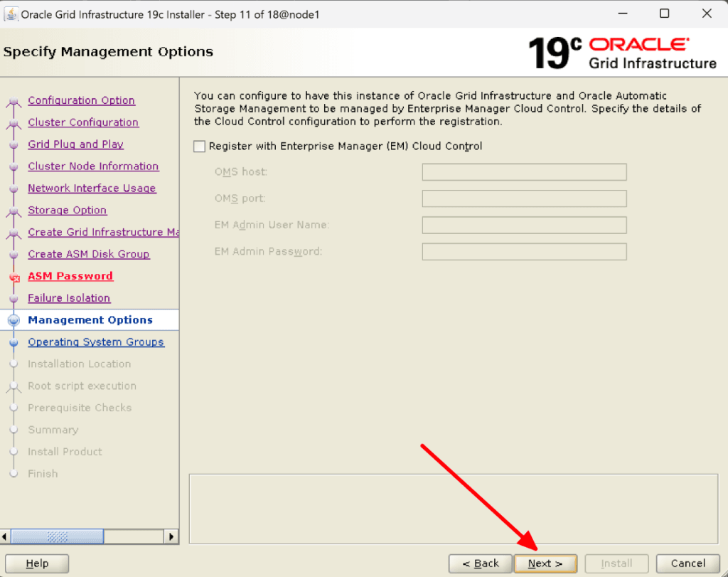The image size is (728, 577).
Task: Click the step list scroll left arrow
Action: pyautogui.click(x=5, y=536)
